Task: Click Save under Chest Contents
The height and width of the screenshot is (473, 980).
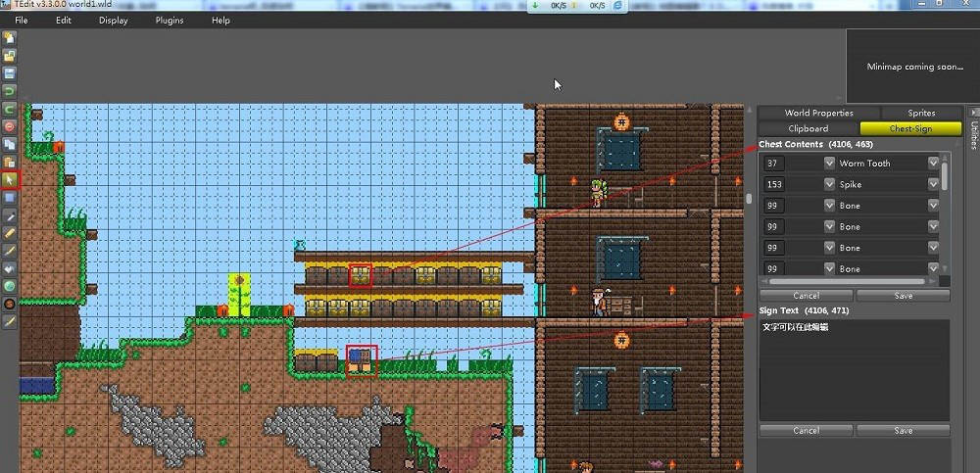Action: pyautogui.click(x=904, y=296)
